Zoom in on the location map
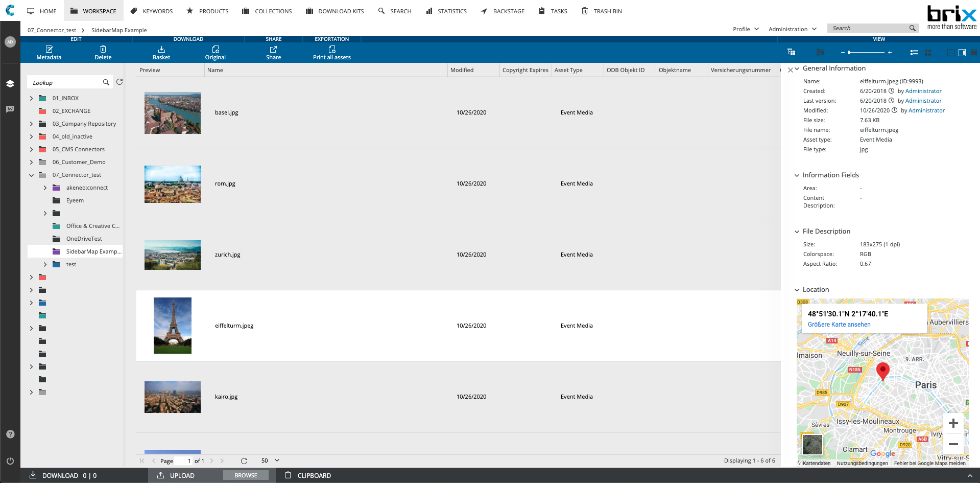The image size is (980, 483). coord(953,423)
